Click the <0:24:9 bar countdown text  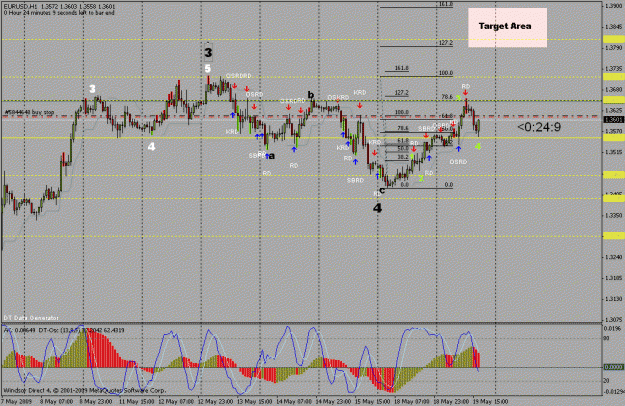[x=539, y=127]
